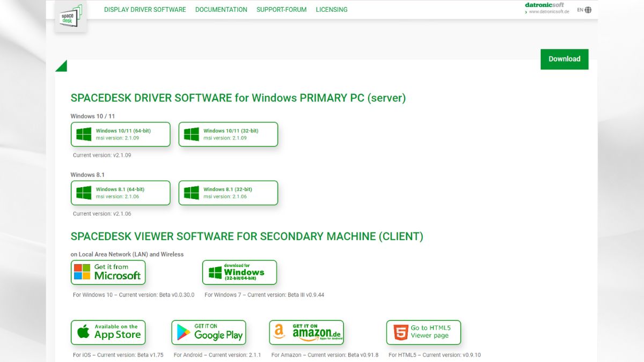Open the Licensing menu item

pyautogui.click(x=331, y=10)
